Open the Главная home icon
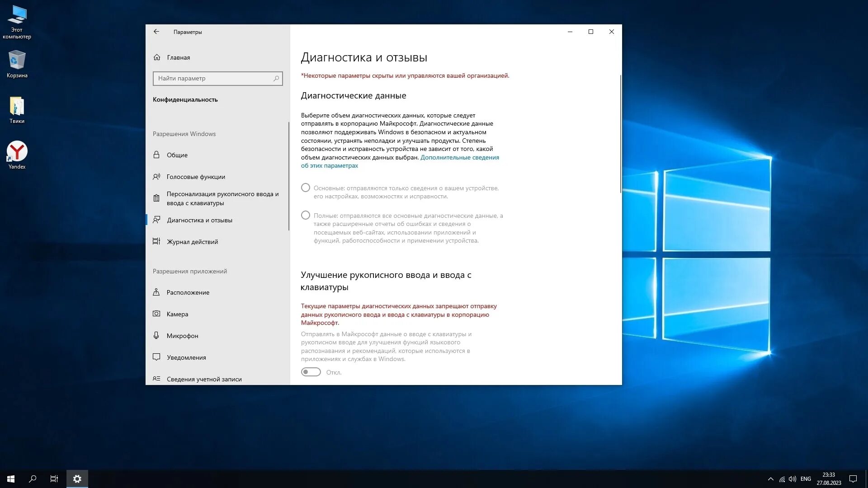This screenshot has height=488, width=868. pyautogui.click(x=157, y=57)
